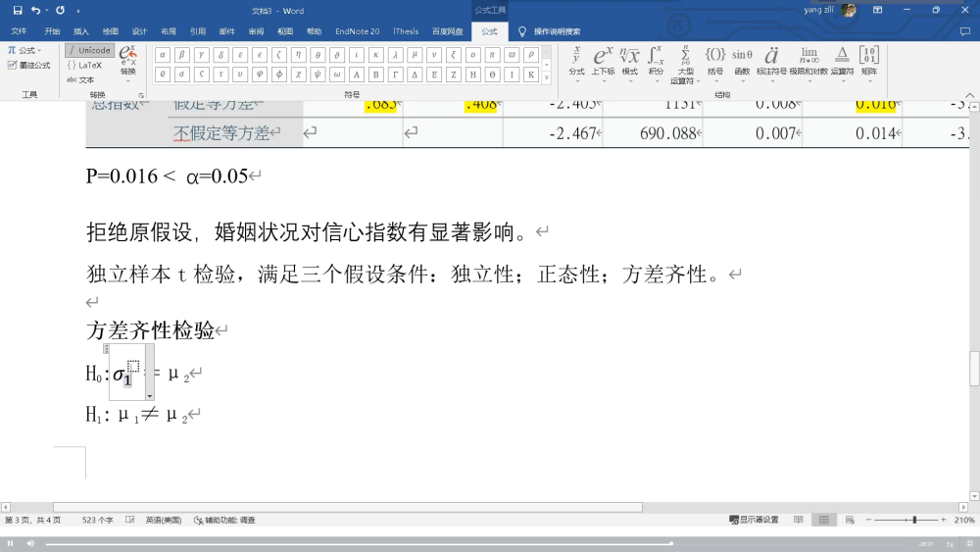Open the integral 积分 structure gallery

coord(656,60)
